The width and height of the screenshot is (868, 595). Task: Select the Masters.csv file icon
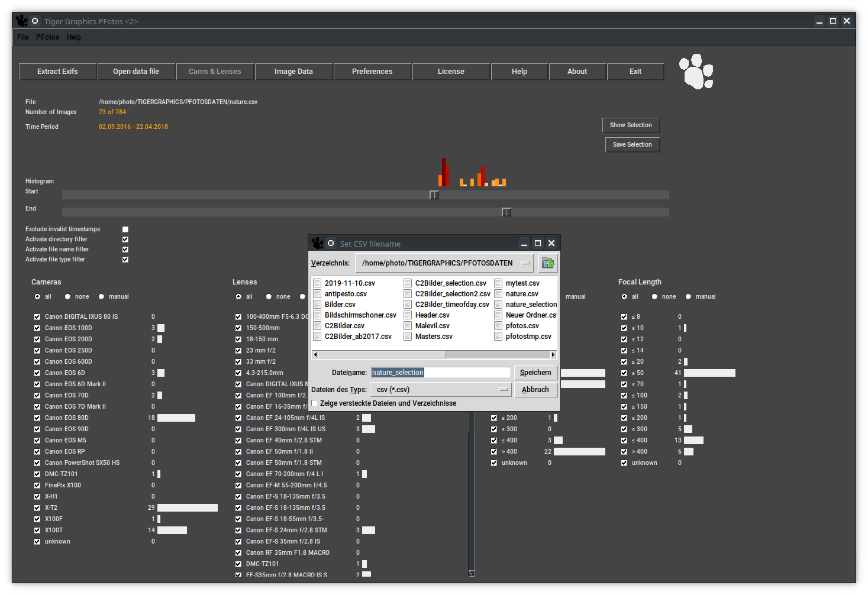coord(408,337)
